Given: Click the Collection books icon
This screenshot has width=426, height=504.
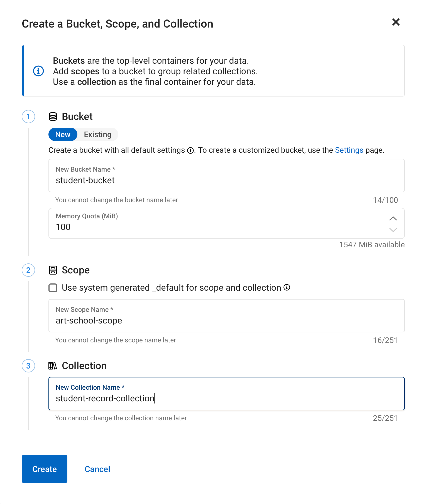Looking at the screenshot, I should tap(53, 366).
